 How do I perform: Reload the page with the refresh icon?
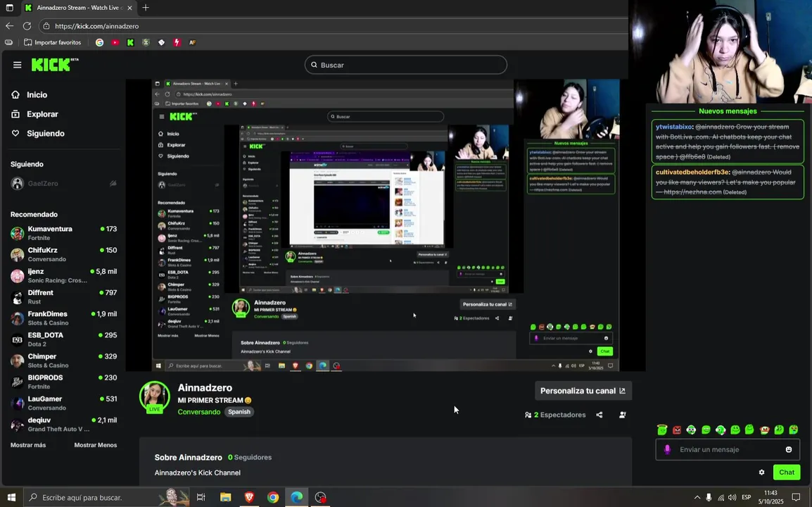tap(27, 26)
